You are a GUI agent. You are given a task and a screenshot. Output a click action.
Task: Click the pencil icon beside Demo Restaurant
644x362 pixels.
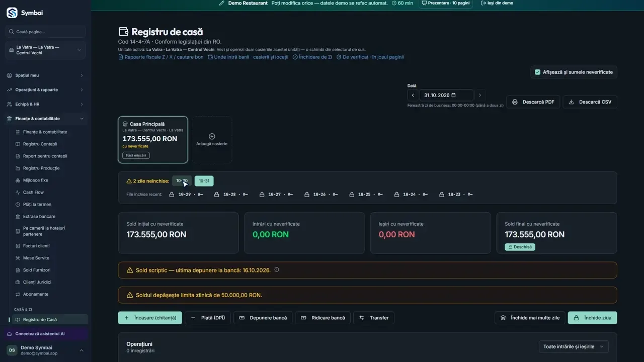point(222,3)
